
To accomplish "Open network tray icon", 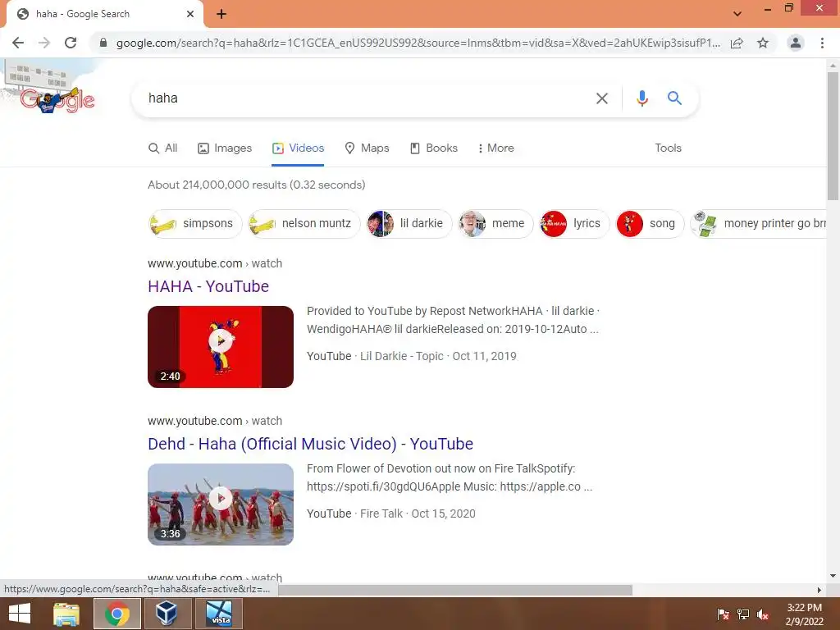I will [x=743, y=614].
